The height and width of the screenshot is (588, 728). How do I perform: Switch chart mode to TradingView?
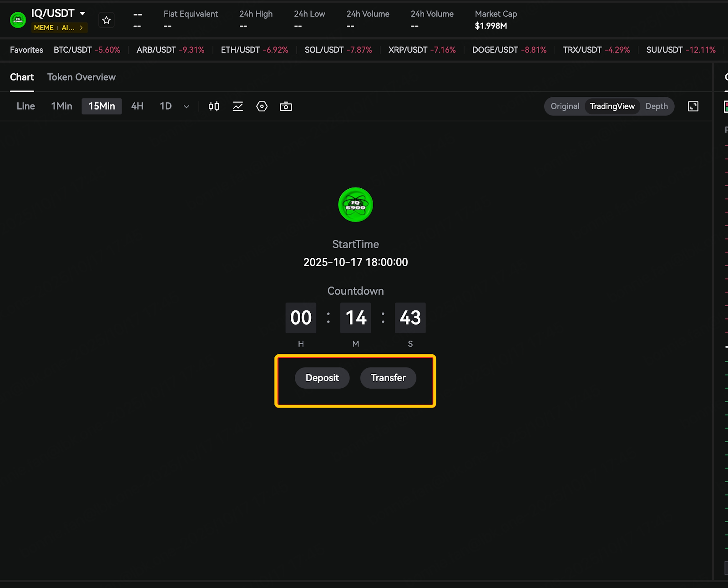(612, 106)
